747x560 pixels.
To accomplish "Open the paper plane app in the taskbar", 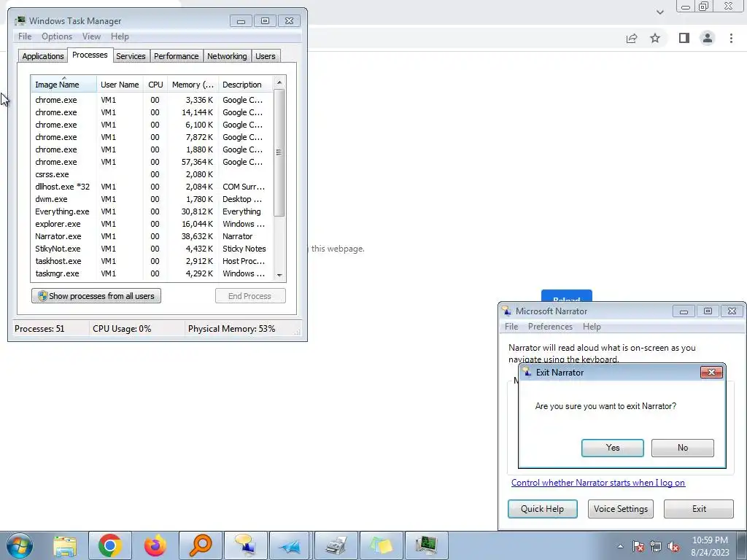I will [291, 545].
